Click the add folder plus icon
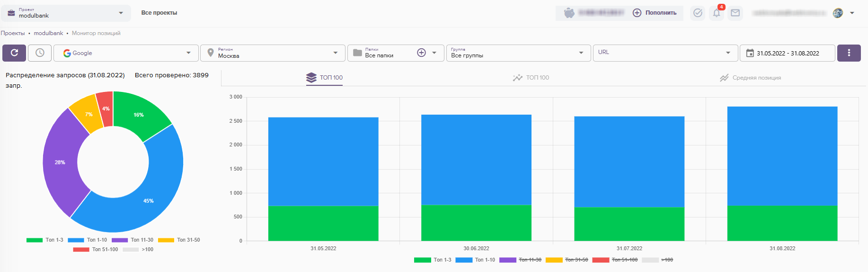 (421, 53)
